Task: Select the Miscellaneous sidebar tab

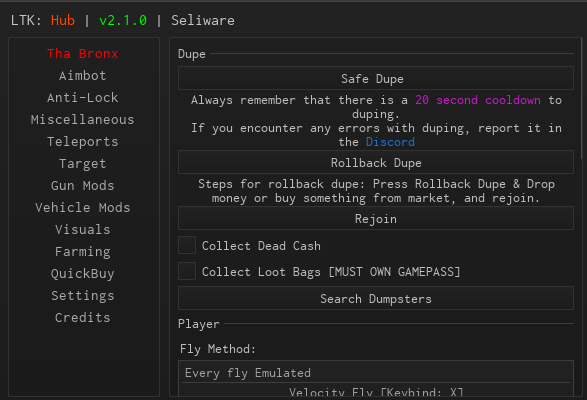Action: coord(83,120)
